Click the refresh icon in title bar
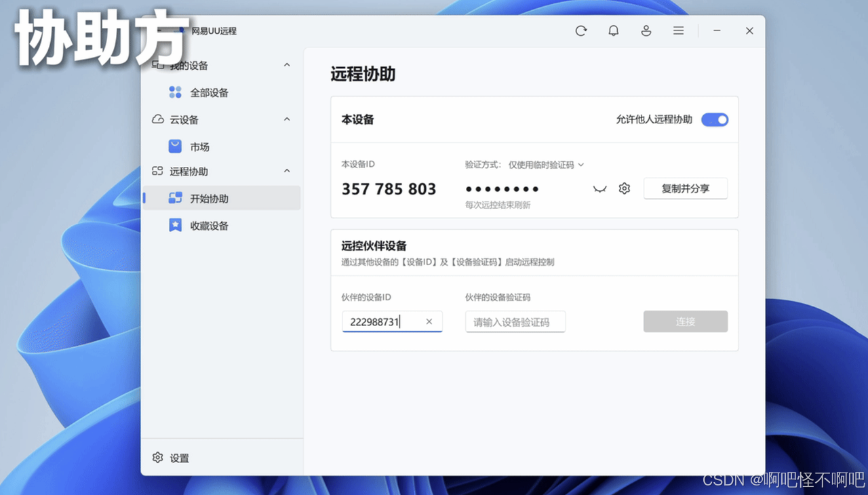Screen dimensions: 868x495 581,31
